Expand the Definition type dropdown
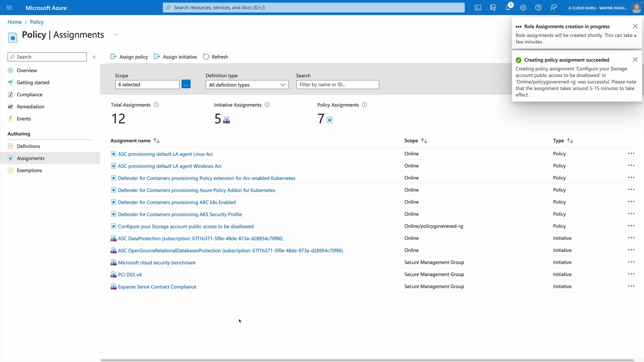 click(x=247, y=85)
